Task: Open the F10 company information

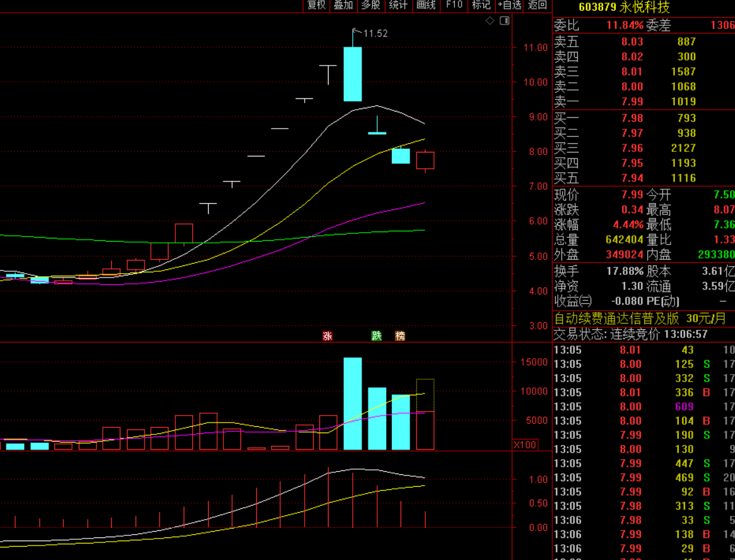Action: (454, 5)
